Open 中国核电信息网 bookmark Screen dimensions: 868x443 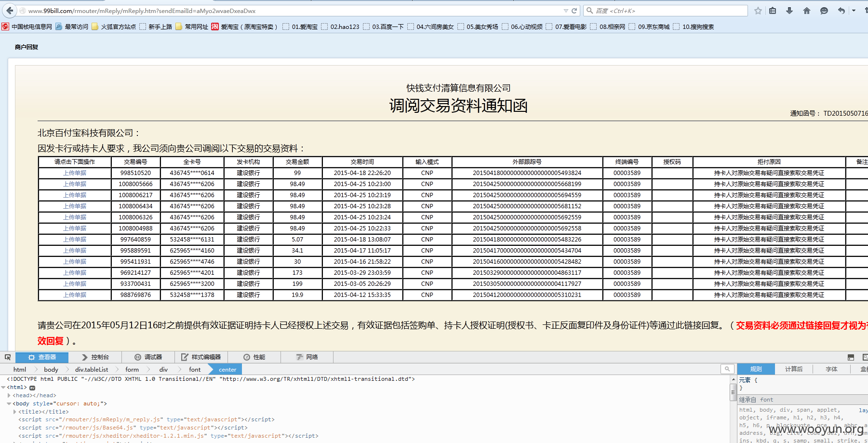click(x=27, y=27)
